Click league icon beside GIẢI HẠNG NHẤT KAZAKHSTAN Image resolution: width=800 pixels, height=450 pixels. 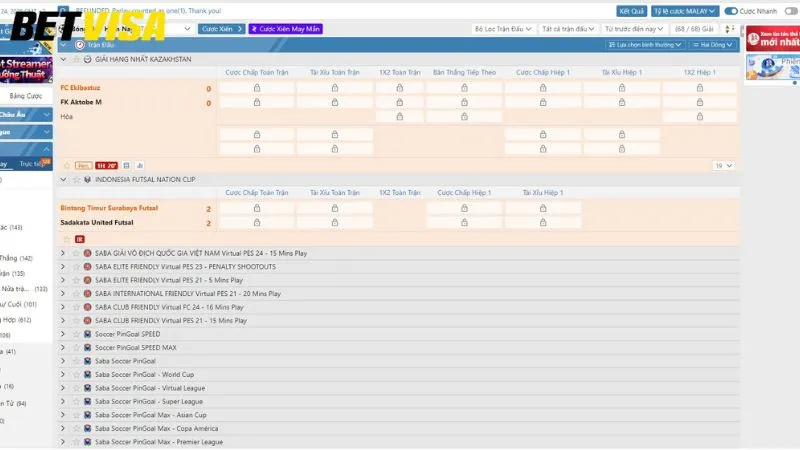tap(87, 59)
